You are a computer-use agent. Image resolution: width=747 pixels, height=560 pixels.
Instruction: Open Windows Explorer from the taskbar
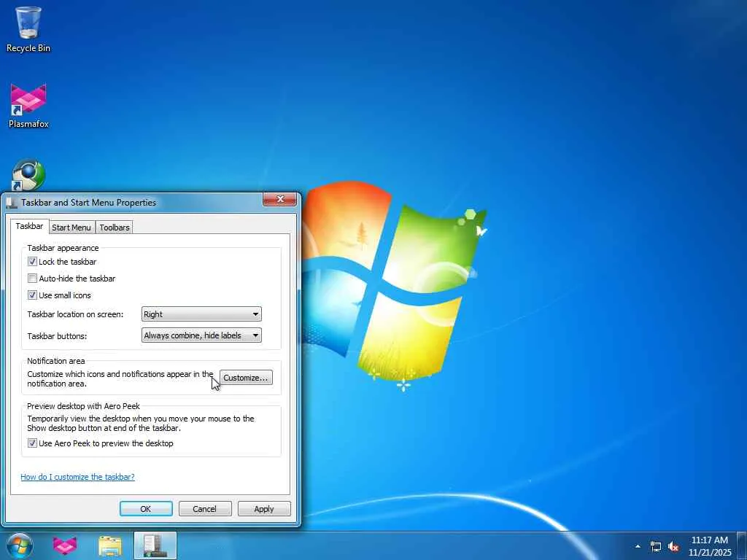point(110,545)
